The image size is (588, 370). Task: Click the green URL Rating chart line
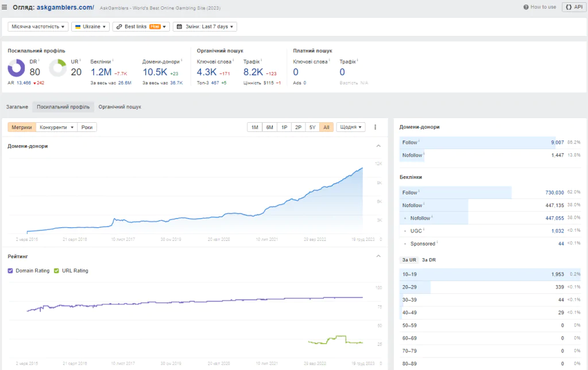335,340
